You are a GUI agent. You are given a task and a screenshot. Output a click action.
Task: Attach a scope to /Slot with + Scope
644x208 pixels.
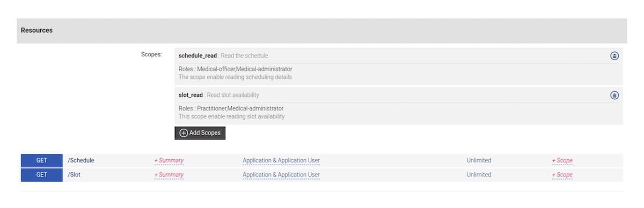point(562,175)
